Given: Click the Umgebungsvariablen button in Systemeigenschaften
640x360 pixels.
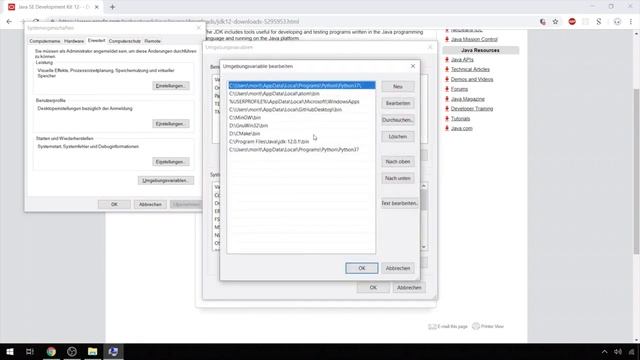Looking at the screenshot, I should [x=166, y=180].
